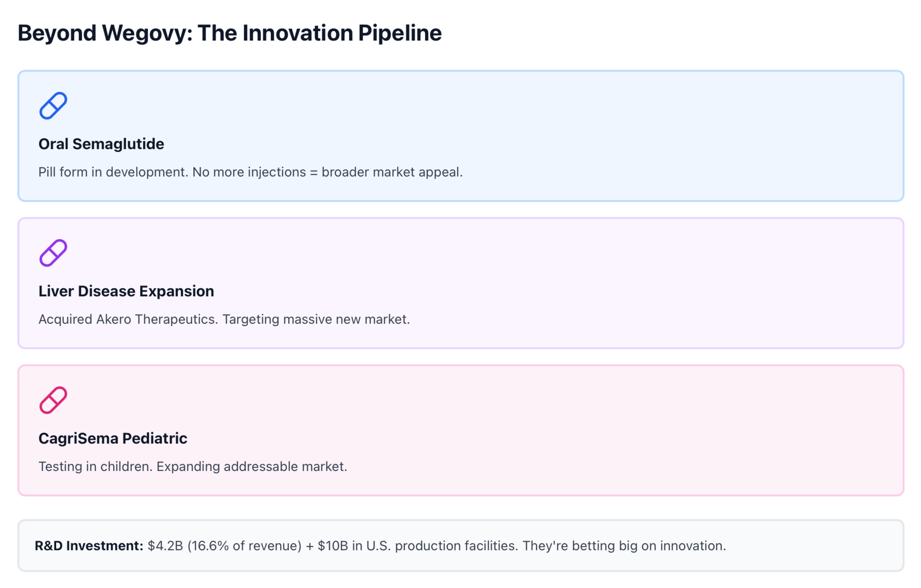Click the "Pill form in development." sentence

(x=113, y=172)
